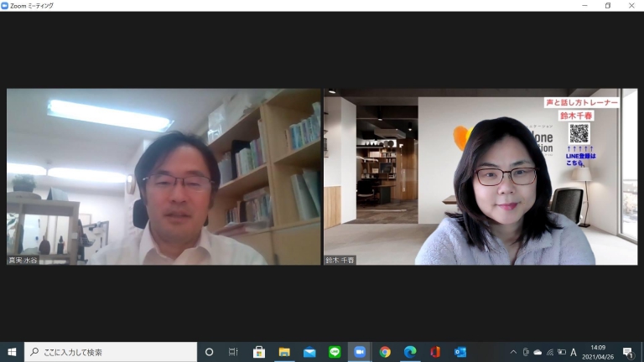Toggle IME input mode 'A' indicator

click(574, 352)
